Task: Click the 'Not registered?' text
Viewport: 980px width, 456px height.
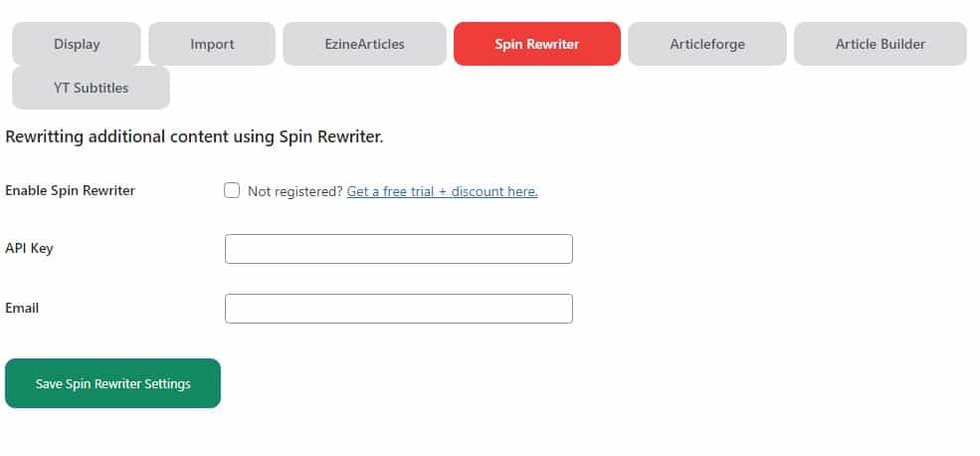Action: pyautogui.click(x=294, y=191)
